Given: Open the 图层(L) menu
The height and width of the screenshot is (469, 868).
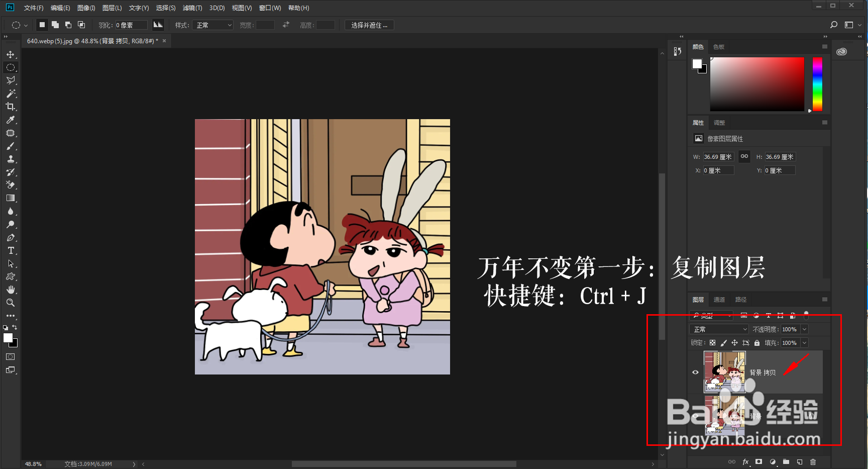Looking at the screenshot, I should tap(112, 8).
